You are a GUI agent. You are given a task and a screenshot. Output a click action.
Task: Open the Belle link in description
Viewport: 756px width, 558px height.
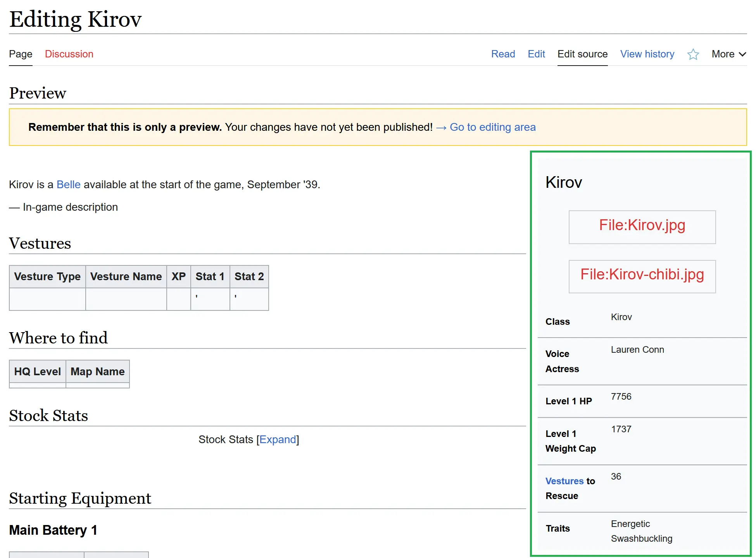click(68, 185)
